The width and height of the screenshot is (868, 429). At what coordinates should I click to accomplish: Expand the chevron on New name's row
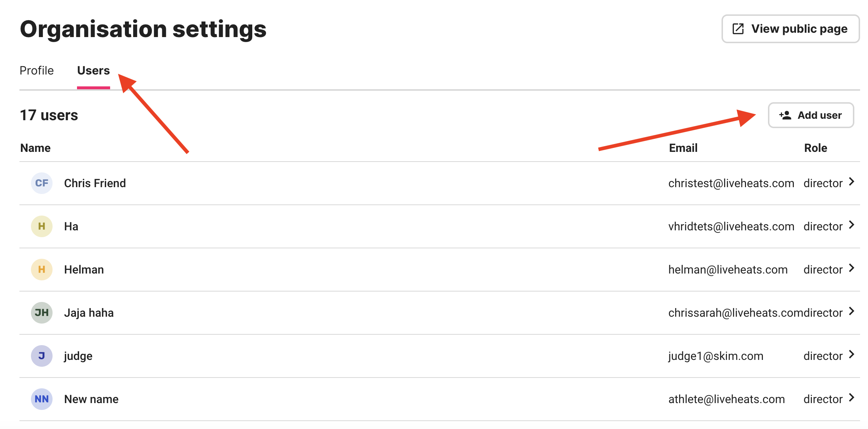coord(851,398)
